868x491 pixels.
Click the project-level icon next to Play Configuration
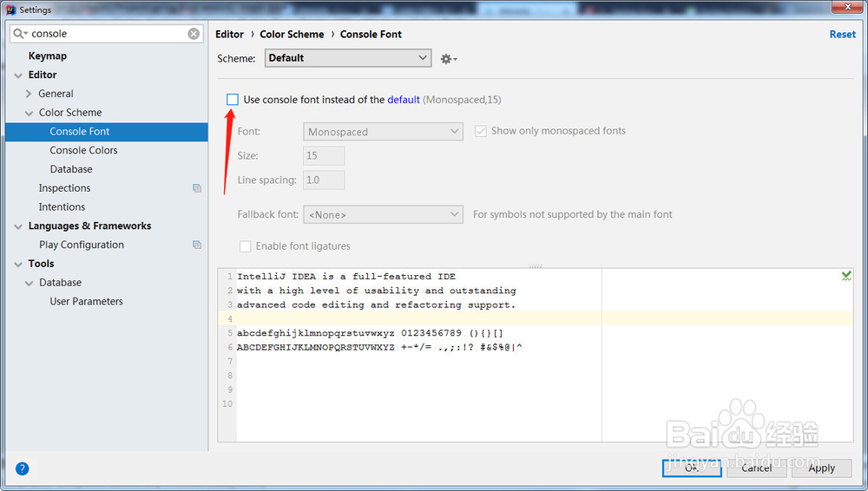click(x=196, y=245)
